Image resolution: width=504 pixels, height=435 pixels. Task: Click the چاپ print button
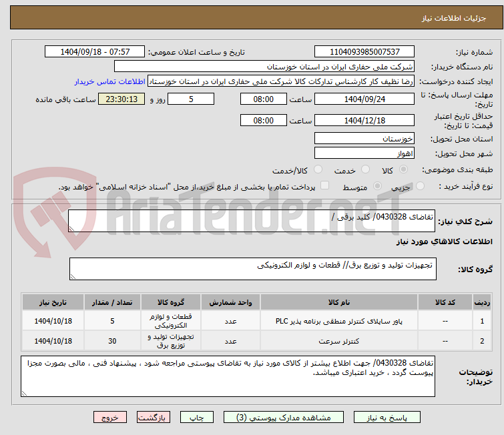(197, 418)
